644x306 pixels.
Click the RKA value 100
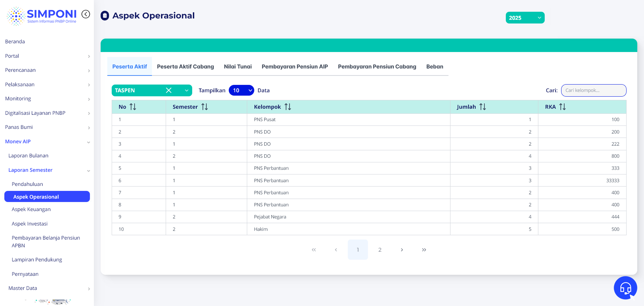(615, 119)
